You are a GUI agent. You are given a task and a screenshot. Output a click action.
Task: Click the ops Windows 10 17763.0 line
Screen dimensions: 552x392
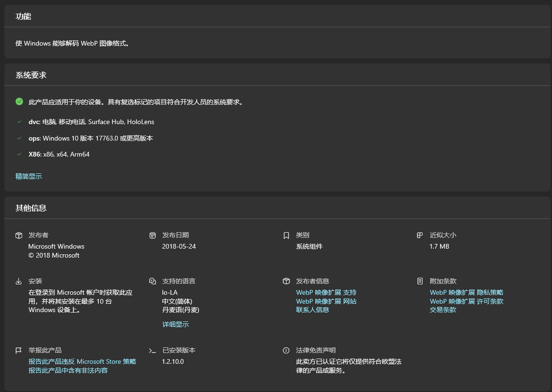pos(91,138)
